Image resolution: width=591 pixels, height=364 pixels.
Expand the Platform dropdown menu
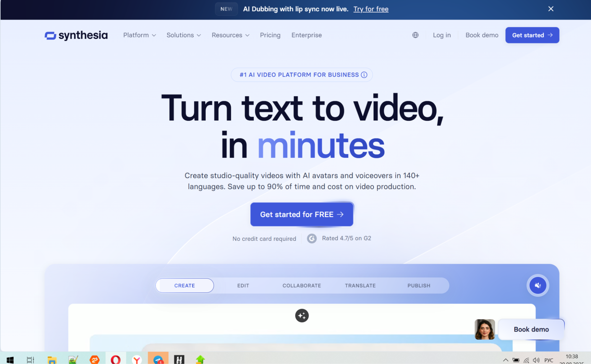click(x=140, y=35)
